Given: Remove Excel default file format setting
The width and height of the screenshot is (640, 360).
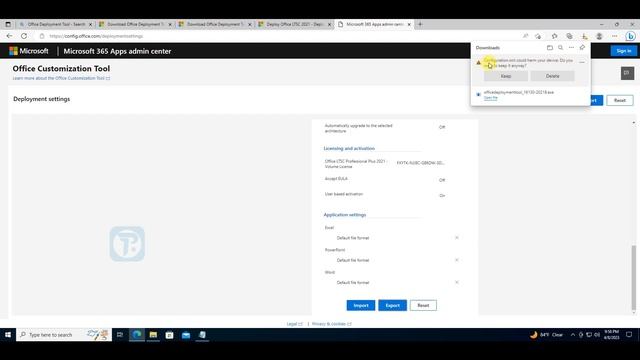Looking at the screenshot, I should coord(457,238).
